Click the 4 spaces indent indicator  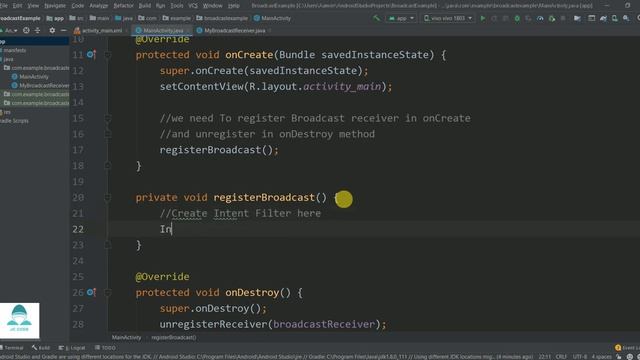(x=601, y=357)
